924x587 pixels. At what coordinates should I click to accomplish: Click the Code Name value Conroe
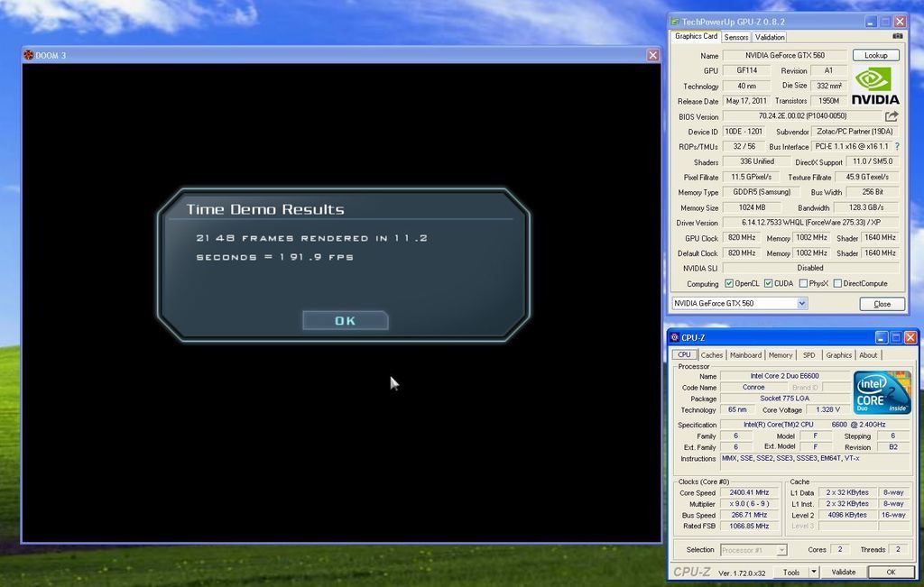coord(753,387)
